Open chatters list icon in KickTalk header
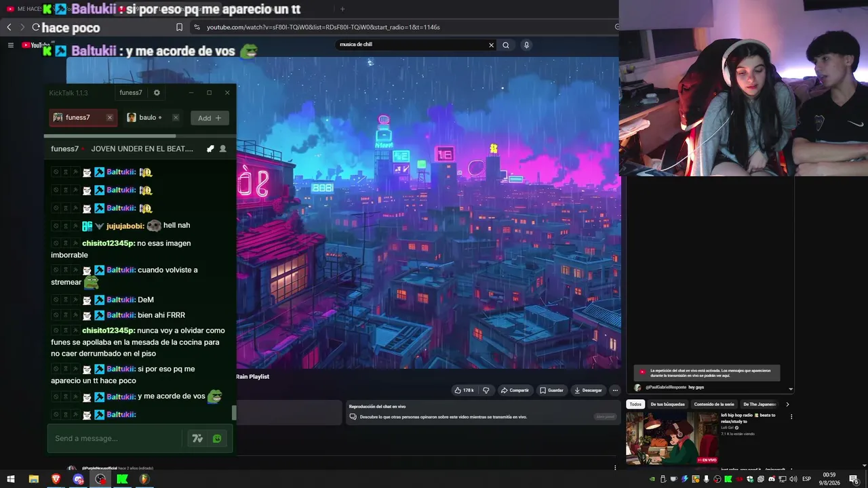 point(222,148)
